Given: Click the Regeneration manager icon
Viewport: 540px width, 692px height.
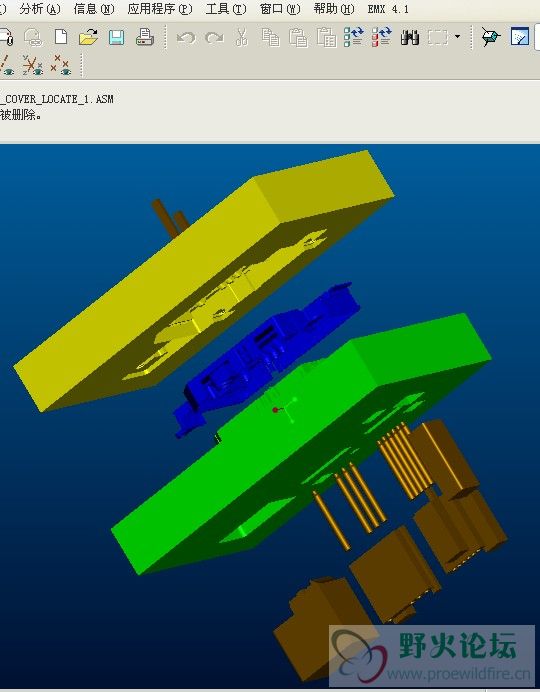Looking at the screenshot, I should pyautogui.click(x=381, y=37).
